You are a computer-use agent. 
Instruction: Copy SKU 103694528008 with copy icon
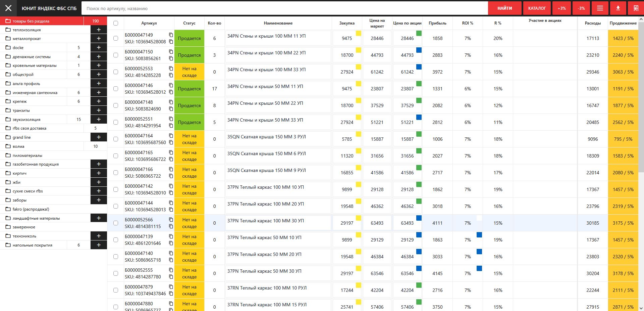171,42
